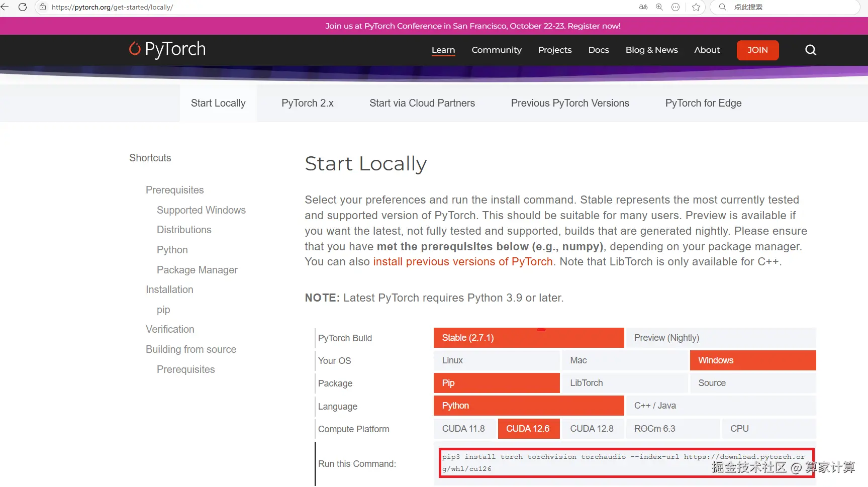The image size is (868, 487).
Task: Go to Python shortcut in sidebar
Action: click(172, 250)
